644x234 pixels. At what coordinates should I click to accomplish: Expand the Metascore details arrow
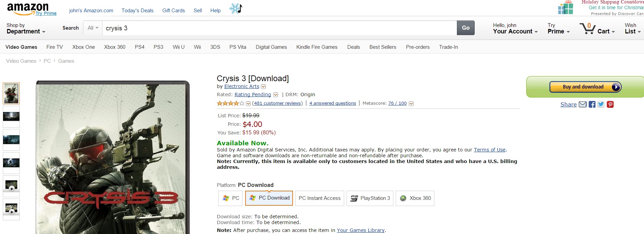tap(411, 104)
